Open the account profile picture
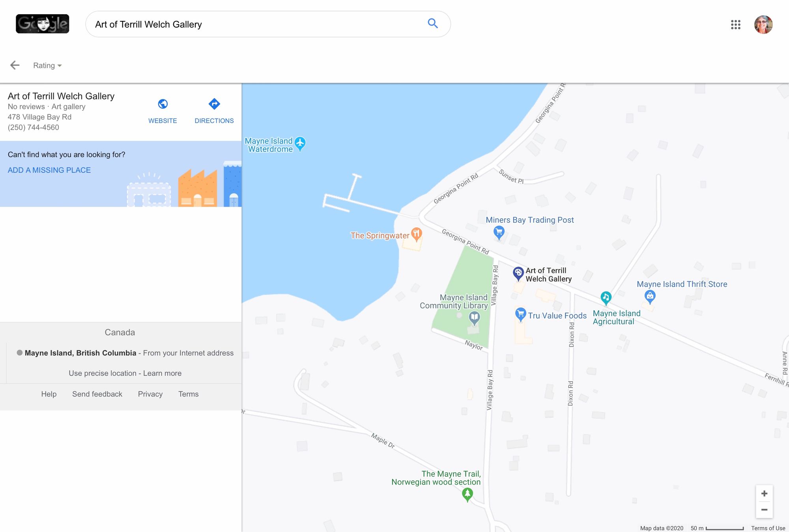The image size is (789, 532). coord(763,24)
